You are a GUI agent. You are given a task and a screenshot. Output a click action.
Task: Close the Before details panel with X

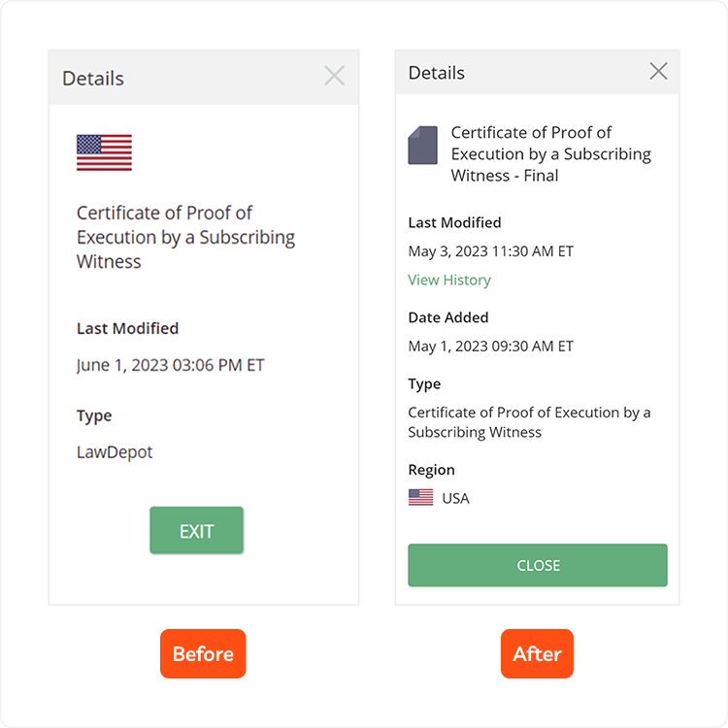tap(334, 76)
